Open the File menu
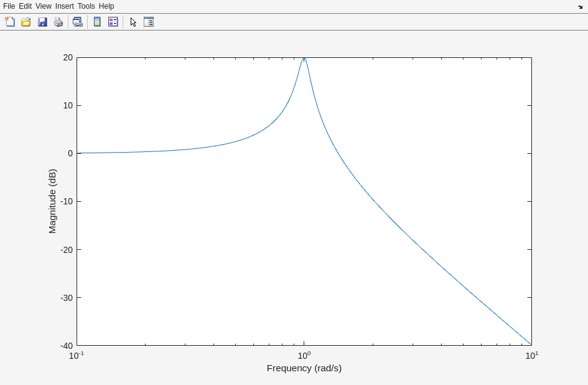 pos(9,6)
